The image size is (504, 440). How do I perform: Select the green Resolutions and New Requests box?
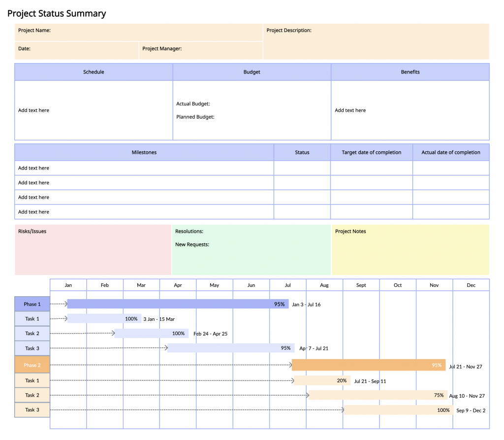[x=251, y=250]
